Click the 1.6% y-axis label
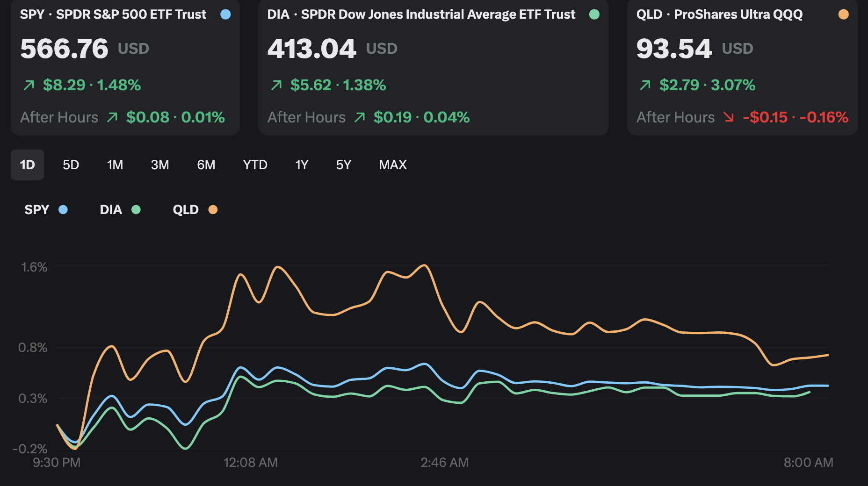The height and width of the screenshot is (486, 868). coord(34,267)
